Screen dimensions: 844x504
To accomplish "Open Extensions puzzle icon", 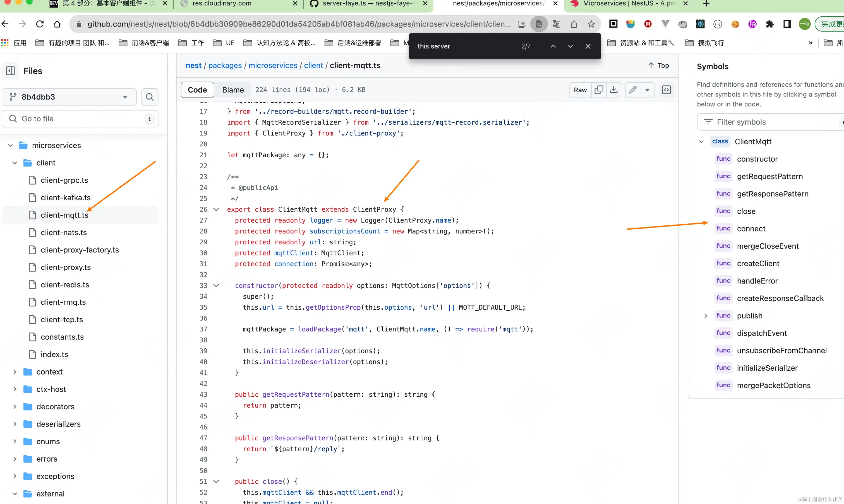I will (770, 24).
